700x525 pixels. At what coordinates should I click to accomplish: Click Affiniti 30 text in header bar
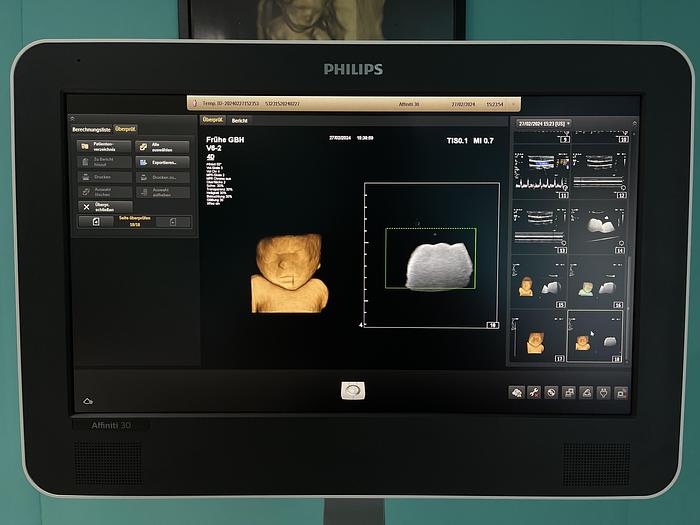408,104
